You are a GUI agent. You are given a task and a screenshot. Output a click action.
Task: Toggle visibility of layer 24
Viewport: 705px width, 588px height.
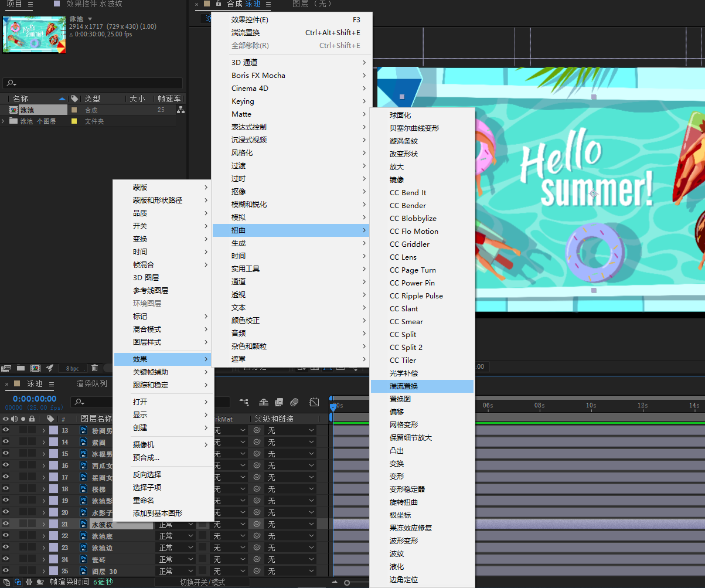(6, 559)
